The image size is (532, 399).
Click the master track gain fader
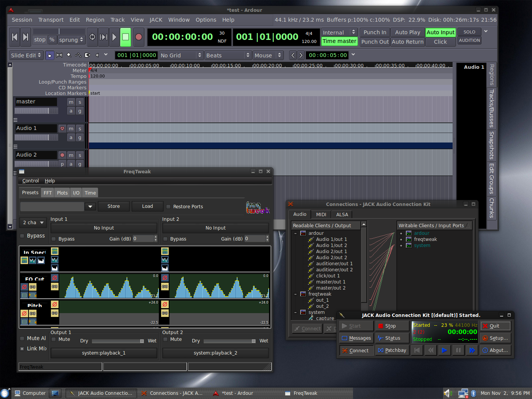36,111
